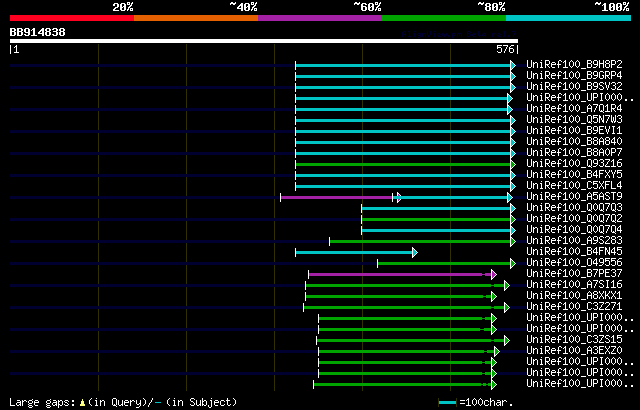Click the purple segment of the A5AST9 alignment
Viewport: 640px width, 410px height.
tap(336, 197)
